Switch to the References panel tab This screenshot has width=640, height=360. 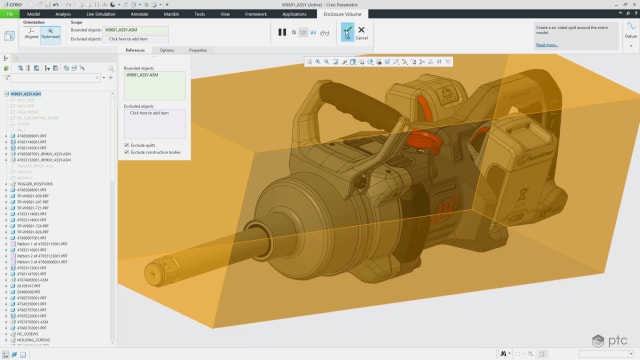tap(135, 50)
